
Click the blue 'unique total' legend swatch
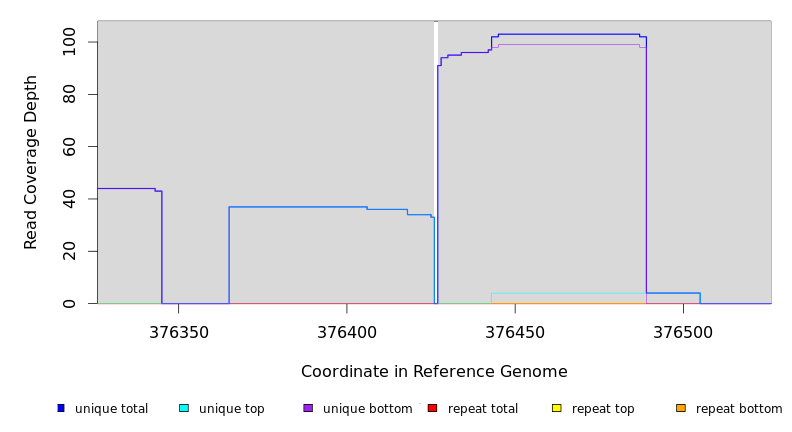point(61,408)
